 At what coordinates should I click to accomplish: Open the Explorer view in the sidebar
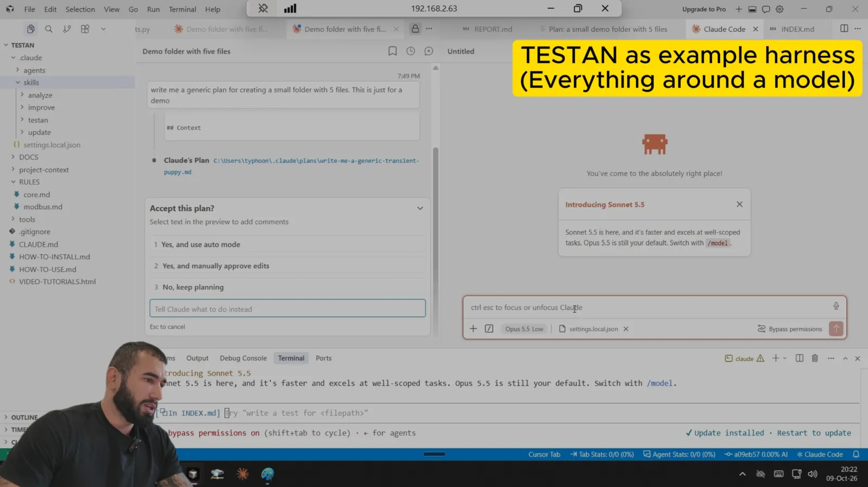coord(31,29)
